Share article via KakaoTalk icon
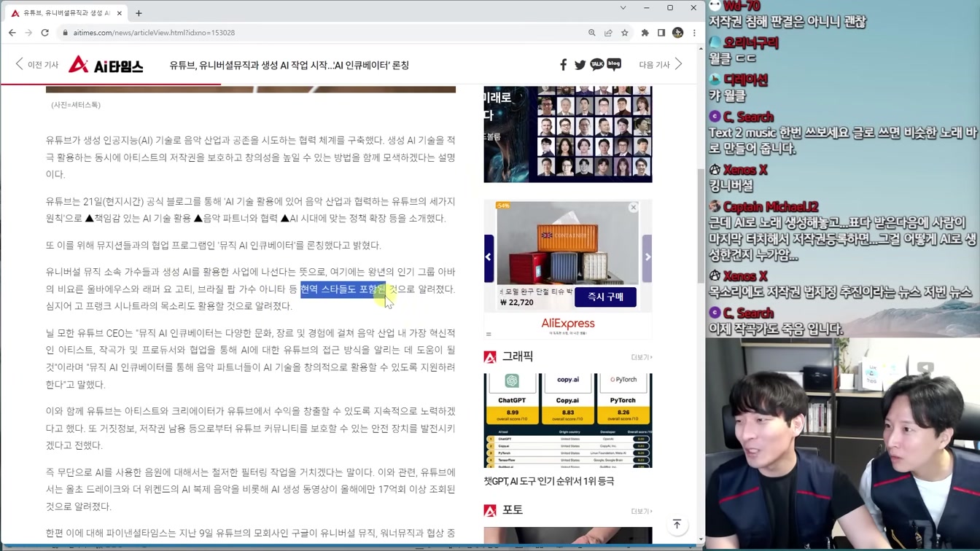Image resolution: width=980 pixels, height=551 pixels. (597, 65)
